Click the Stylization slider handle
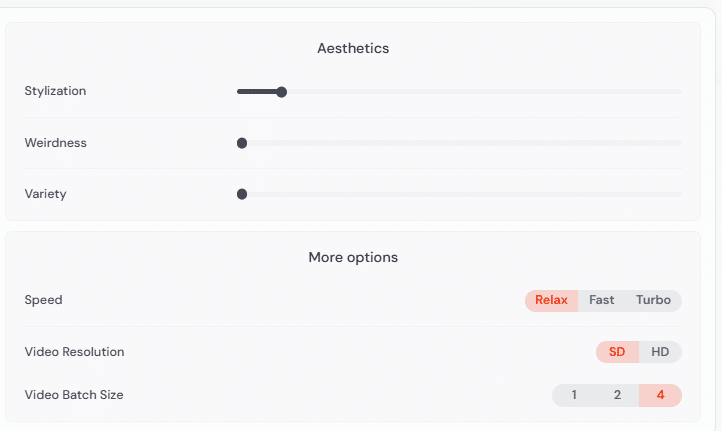The image size is (722, 431). coord(282,92)
